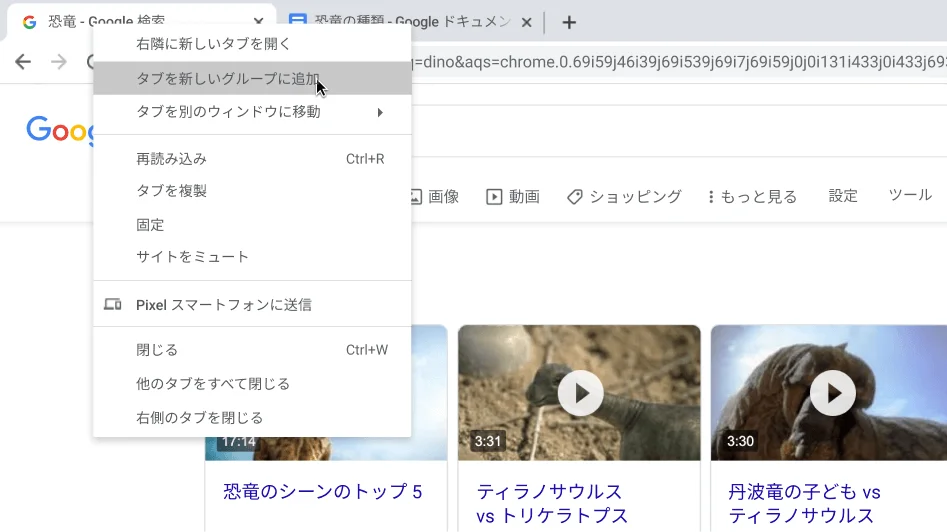This screenshot has height=532, width=947.
Task: Click the browser back arrow
Action: [x=23, y=62]
